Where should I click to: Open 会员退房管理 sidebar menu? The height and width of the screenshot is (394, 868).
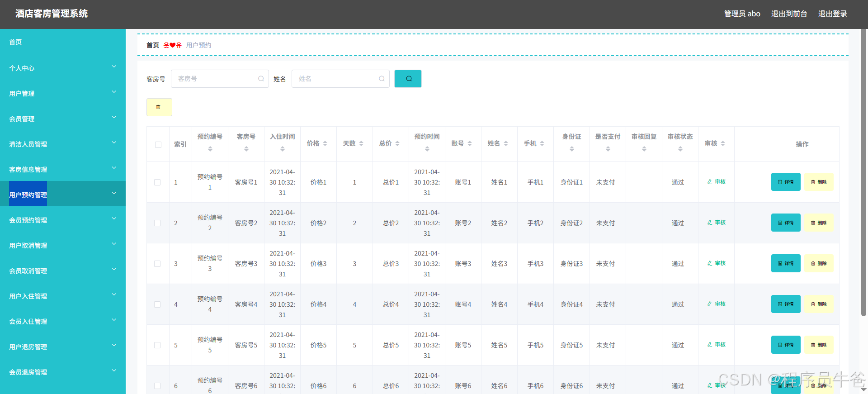click(x=63, y=372)
